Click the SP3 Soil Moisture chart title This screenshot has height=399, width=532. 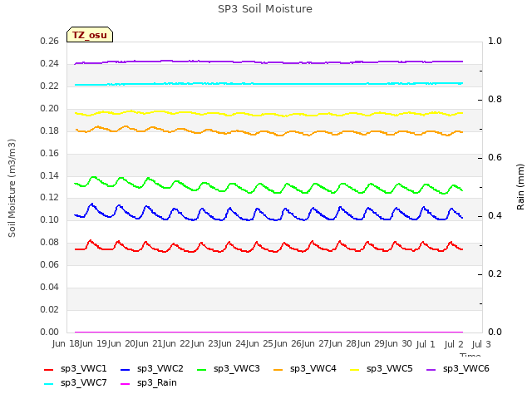tap(265, 9)
